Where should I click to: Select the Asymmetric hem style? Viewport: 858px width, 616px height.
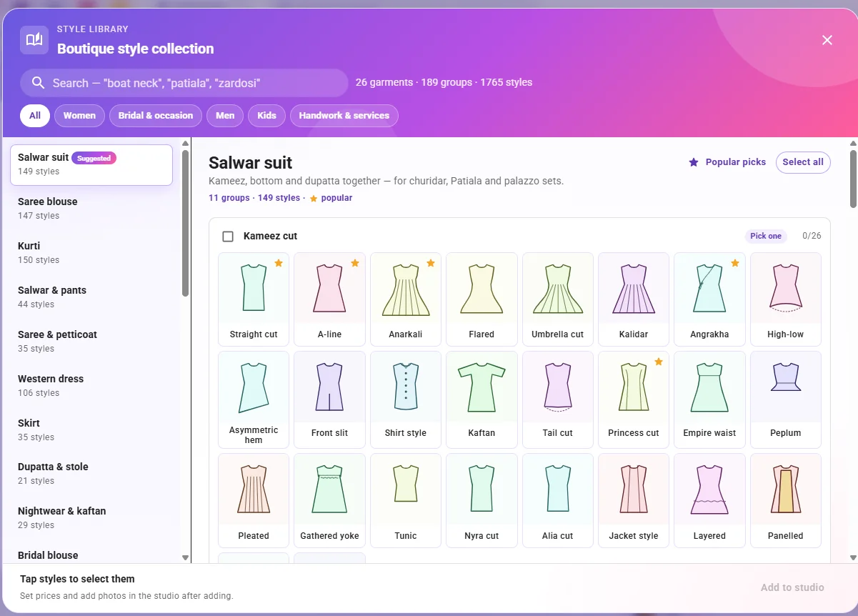point(254,399)
